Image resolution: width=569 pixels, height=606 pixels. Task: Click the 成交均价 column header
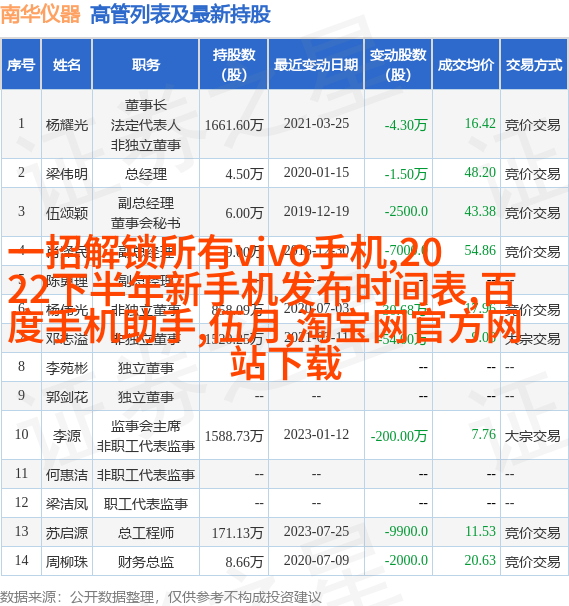tap(466, 64)
